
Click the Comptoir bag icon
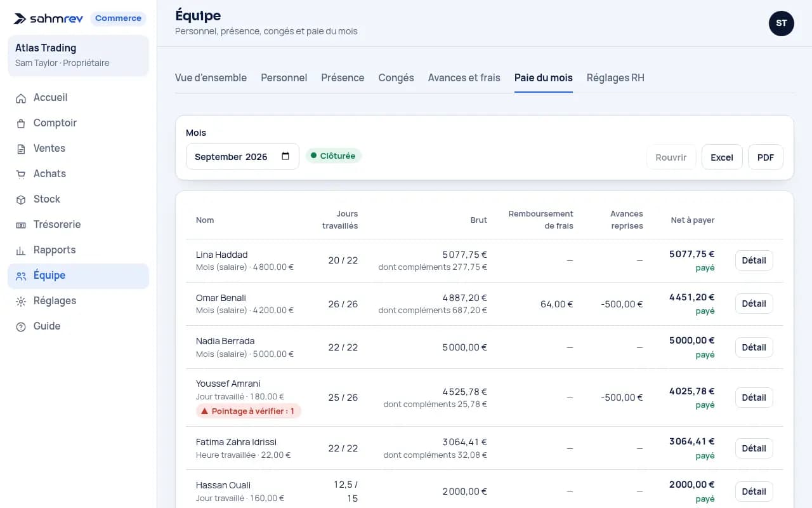tap(21, 123)
